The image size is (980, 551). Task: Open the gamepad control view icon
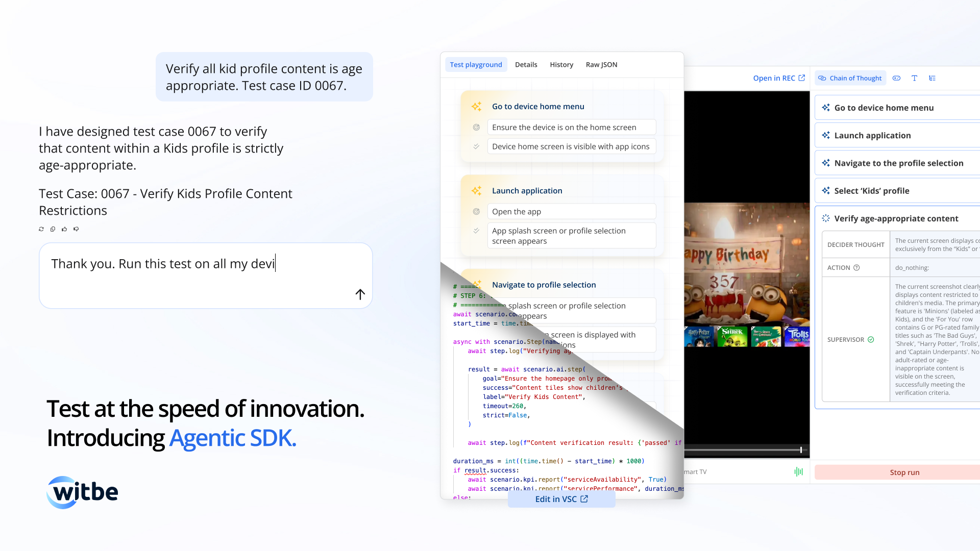[x=896, y=78]
